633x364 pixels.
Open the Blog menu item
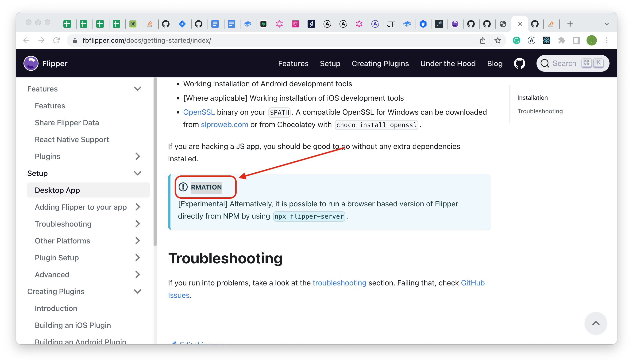(x=494, y=63)
